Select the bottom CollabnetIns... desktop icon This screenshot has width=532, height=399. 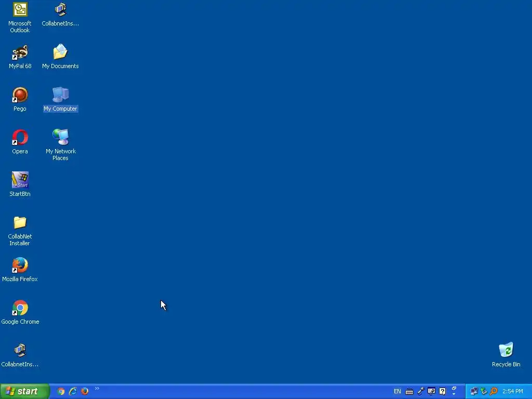(x=20, y=355)
